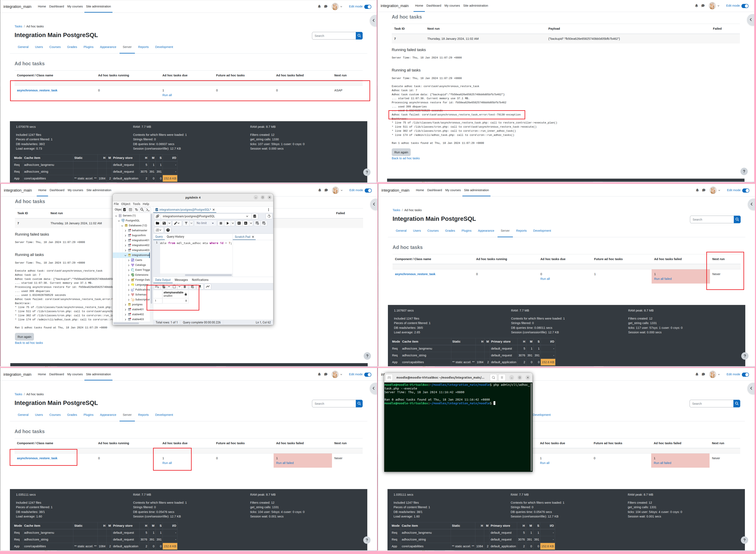Image resolution: width=756 pixels, height=554 pixels.
Task: Click the reset layout circular arrow in pgAdmin
Action: (269, 216)
